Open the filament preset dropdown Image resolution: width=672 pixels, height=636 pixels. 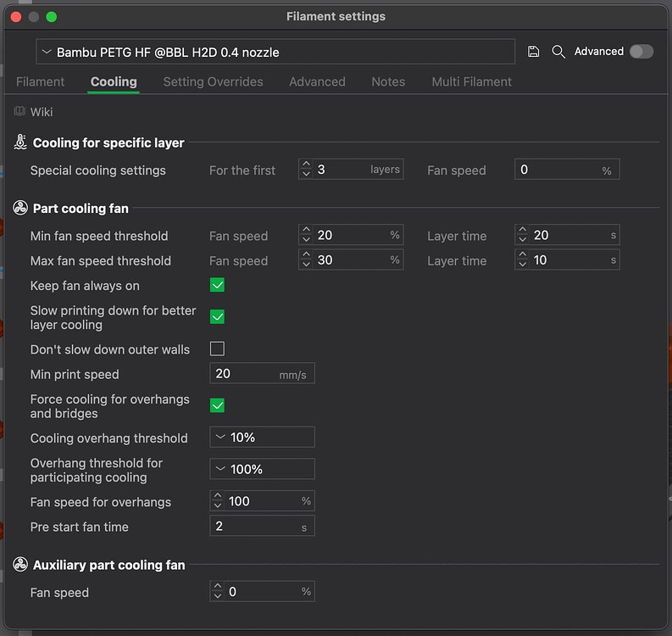(275, 52)
